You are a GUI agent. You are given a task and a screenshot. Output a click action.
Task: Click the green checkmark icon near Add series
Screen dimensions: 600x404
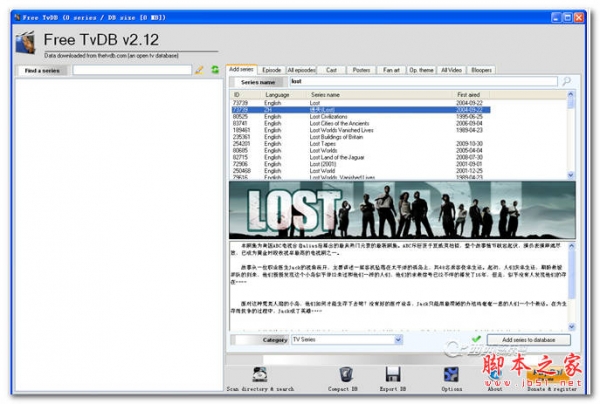(476, 339)
